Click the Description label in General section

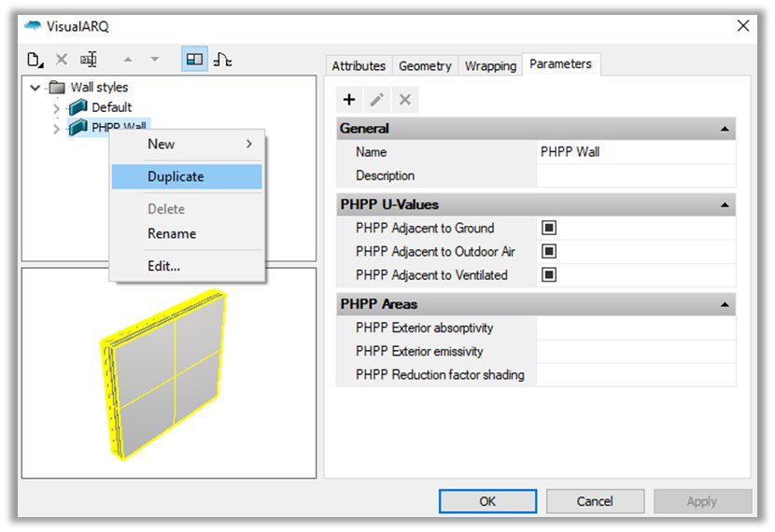coord(385,175)
